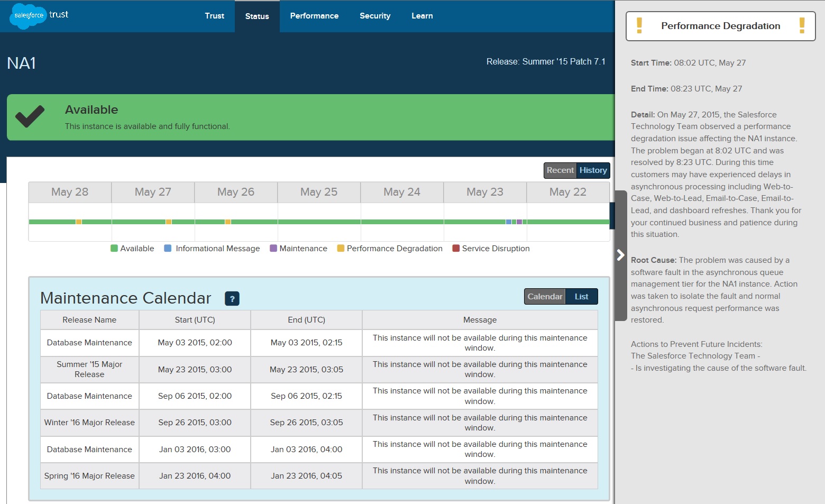Viewport: 825px width, 504px height.
Task: Click the May 23 day header
Action: click(485, 193)
